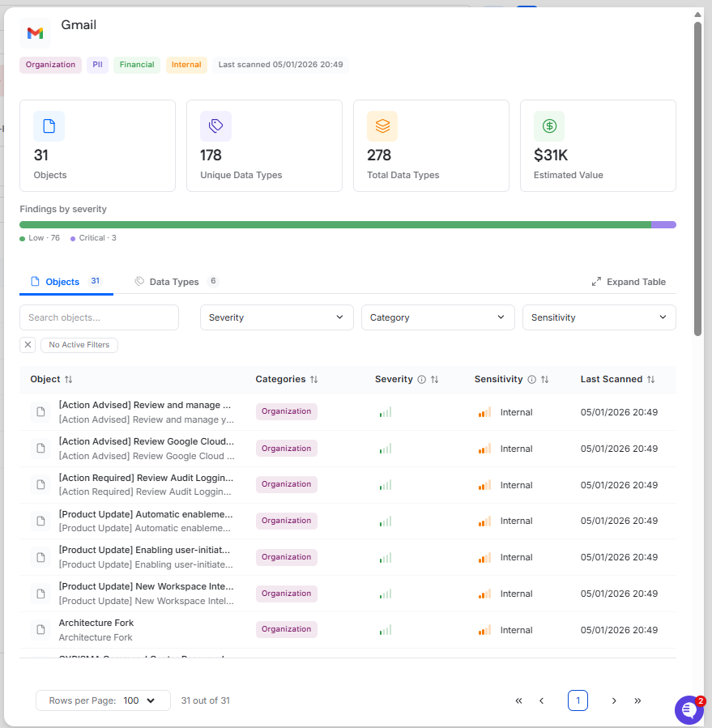Switch to the Objects tab
This screenshot has width=712, height=728.
(66, 282)
